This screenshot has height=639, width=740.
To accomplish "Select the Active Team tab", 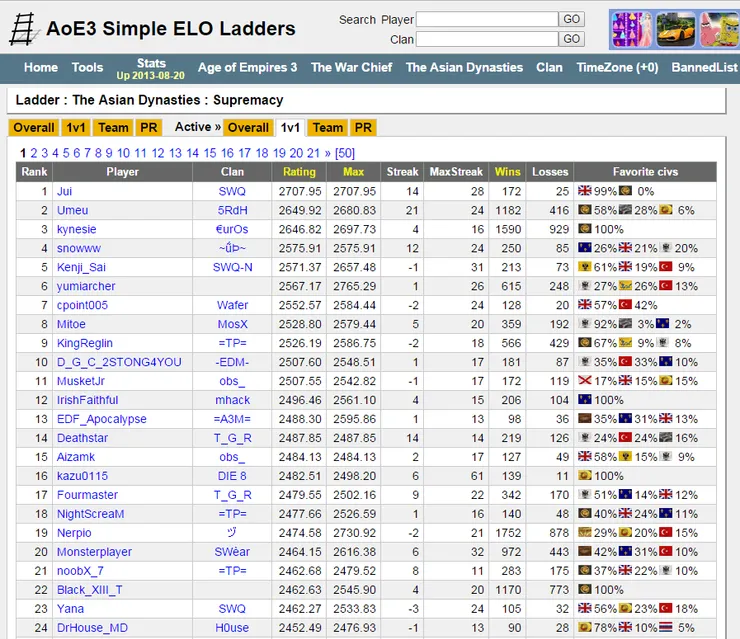I will (328, 127).
